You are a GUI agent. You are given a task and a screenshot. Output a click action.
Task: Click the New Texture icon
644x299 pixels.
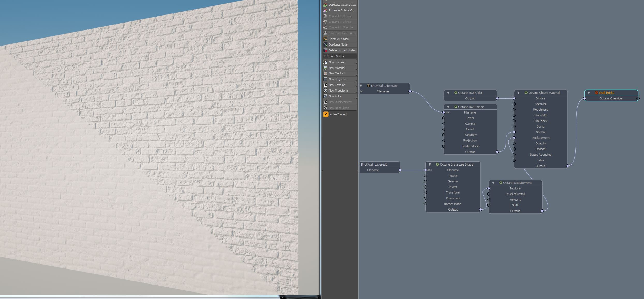coord(325,85)
